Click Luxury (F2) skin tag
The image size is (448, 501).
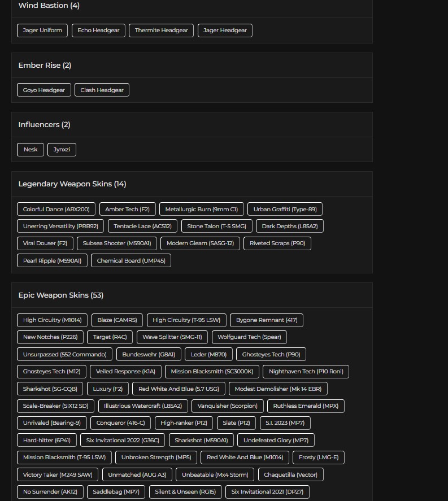point(108,389)
